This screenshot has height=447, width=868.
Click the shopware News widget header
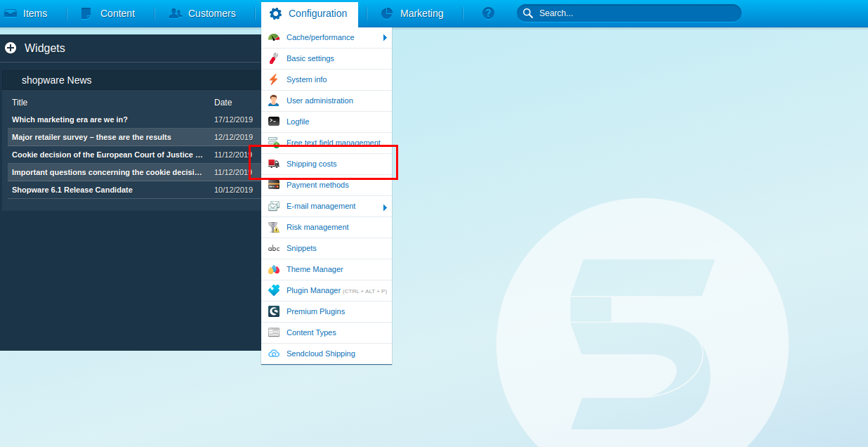[131, 80]
